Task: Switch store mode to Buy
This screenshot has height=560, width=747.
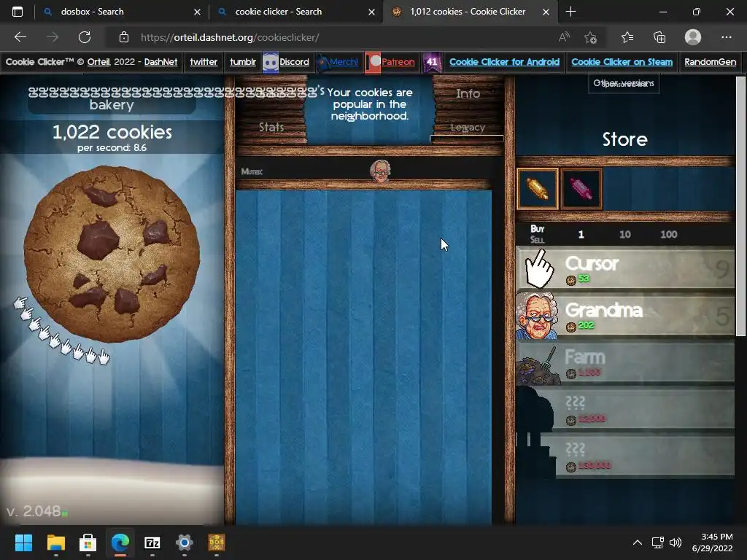Action: [538, 228]
